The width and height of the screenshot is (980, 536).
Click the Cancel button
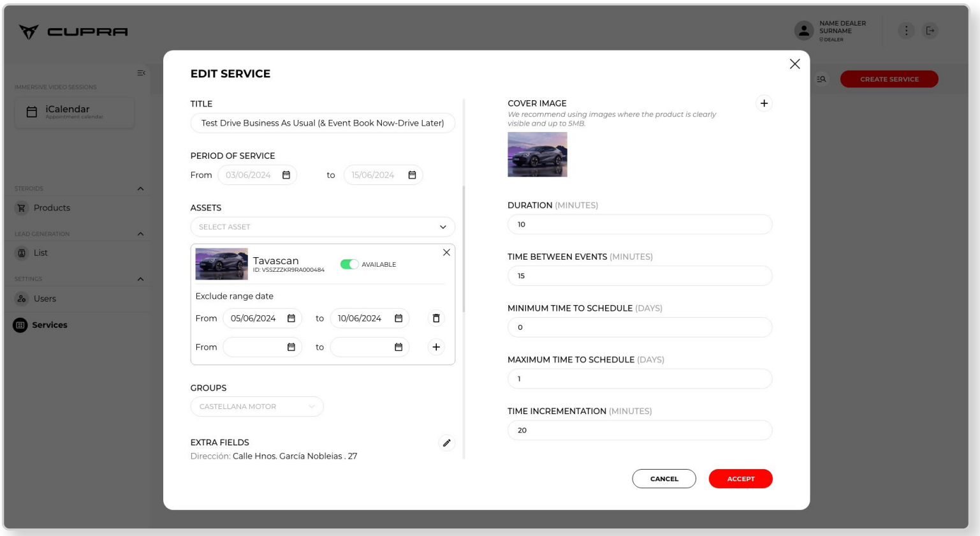(664, 479)
